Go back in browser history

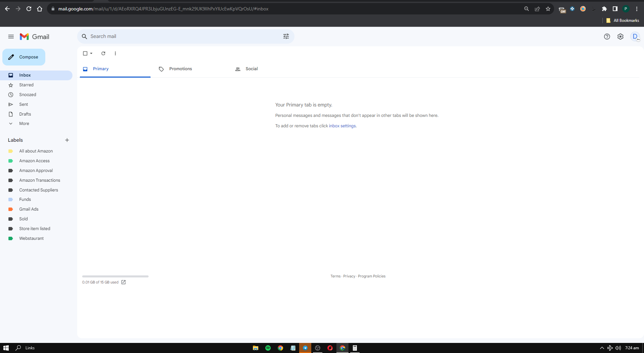(7, 9)
